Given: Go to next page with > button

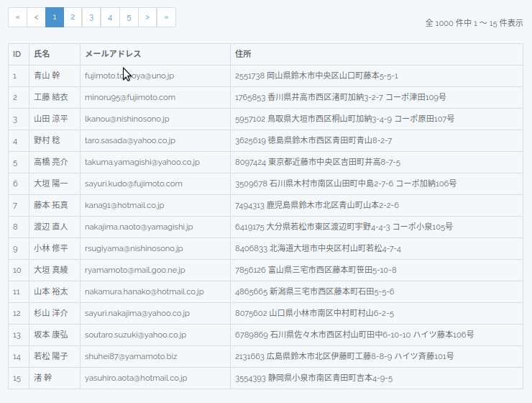Looking at the screenshot, I should pos(147,17).
